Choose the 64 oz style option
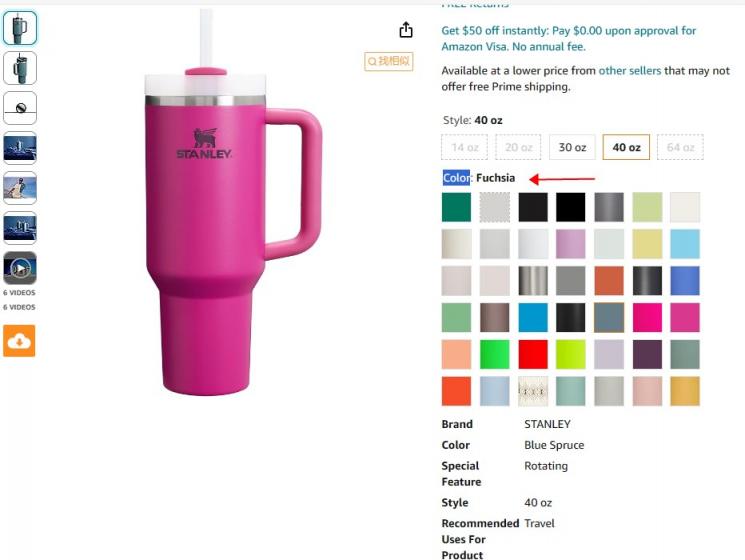This screenshot has width=745, height=560. [680, 147]
